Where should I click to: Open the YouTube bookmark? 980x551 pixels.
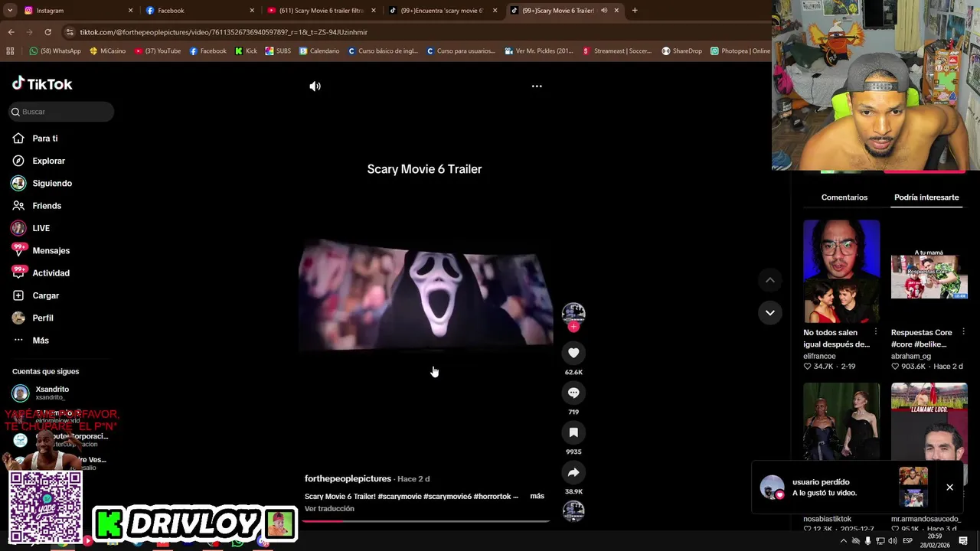[158, 51]
